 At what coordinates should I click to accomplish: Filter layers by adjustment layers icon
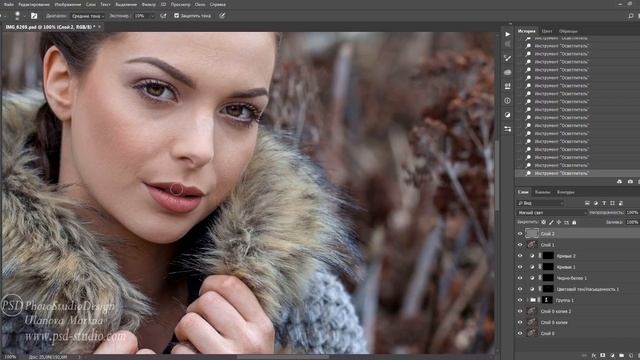(596, 203)
